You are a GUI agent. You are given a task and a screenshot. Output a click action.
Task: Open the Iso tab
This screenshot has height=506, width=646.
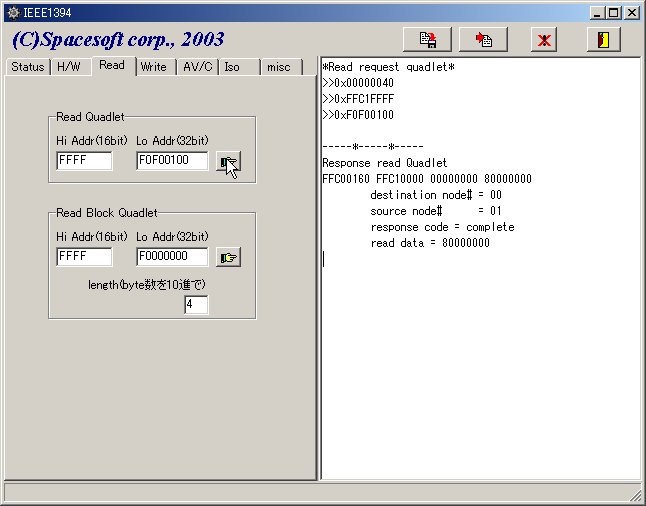[x=231, y=67]
